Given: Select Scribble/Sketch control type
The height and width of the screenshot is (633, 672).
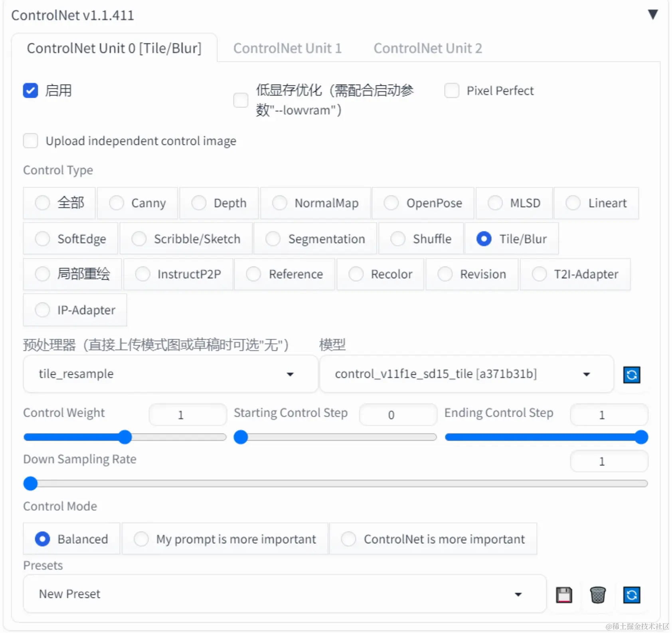Looking at the screenshot, I should pos(186,239).
